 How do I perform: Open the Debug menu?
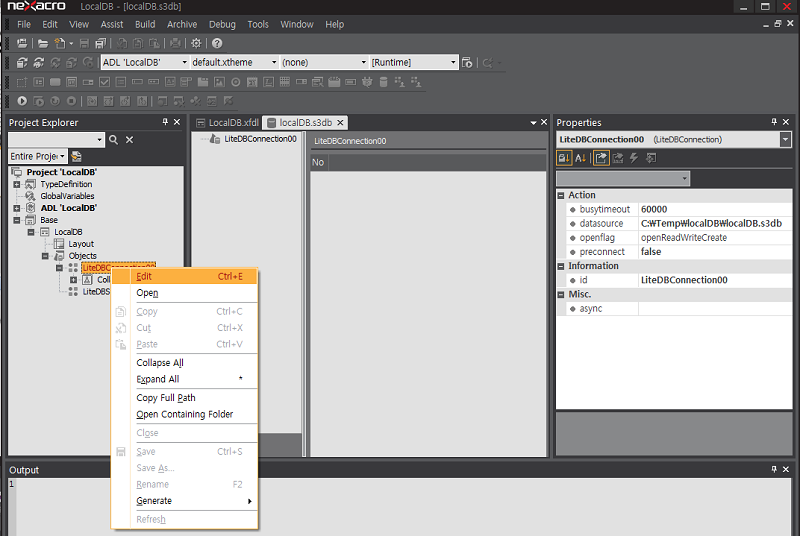pos(222,24)
